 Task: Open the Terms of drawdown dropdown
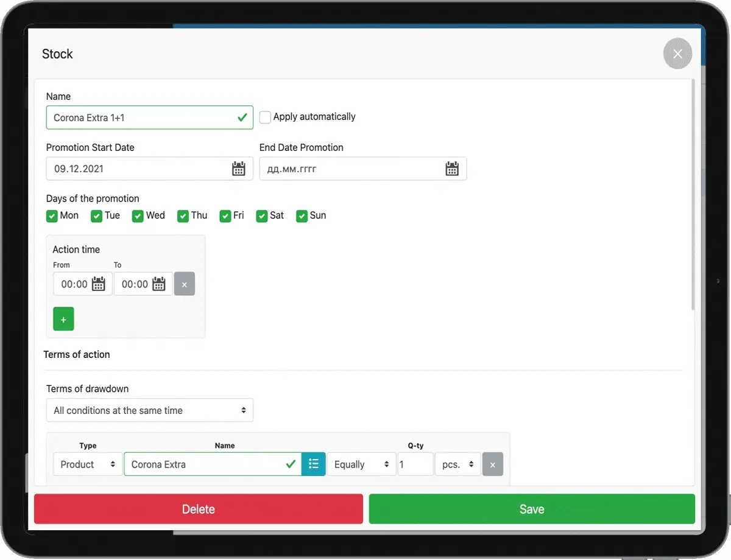149,410
